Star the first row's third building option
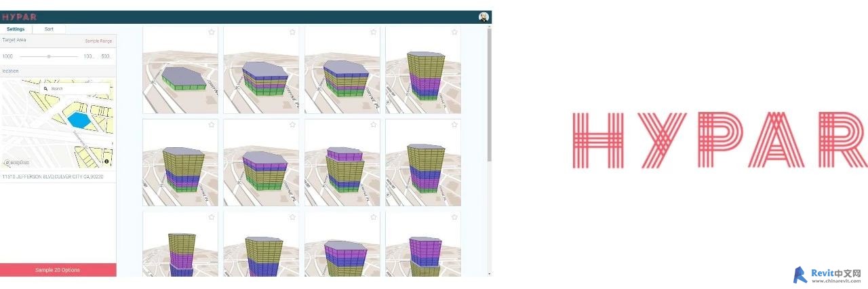The width and height of the screenshot is (868, 289). [374, 32]
